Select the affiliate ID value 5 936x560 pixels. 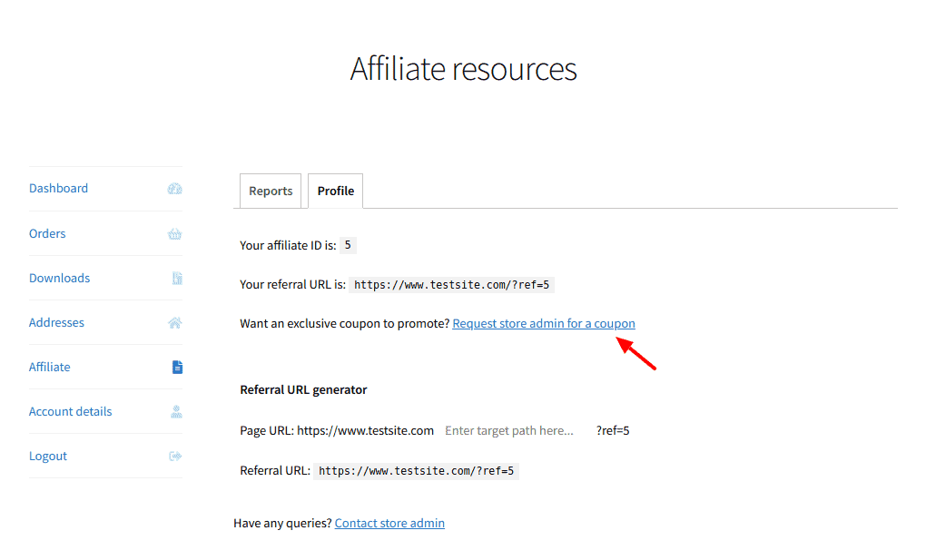click(348, 245)
